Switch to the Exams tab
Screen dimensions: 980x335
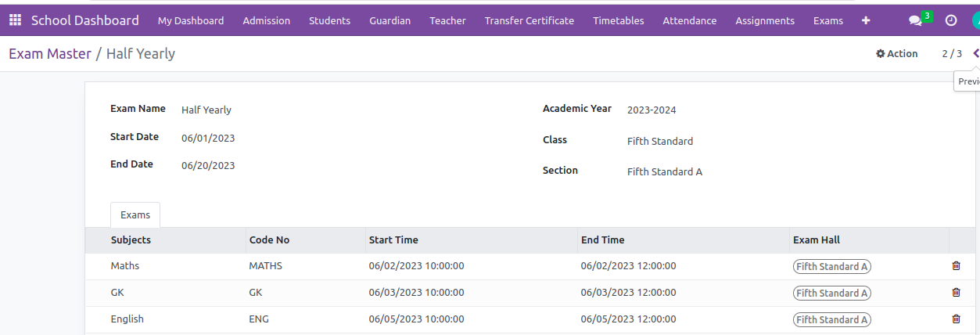click(135, 215)
